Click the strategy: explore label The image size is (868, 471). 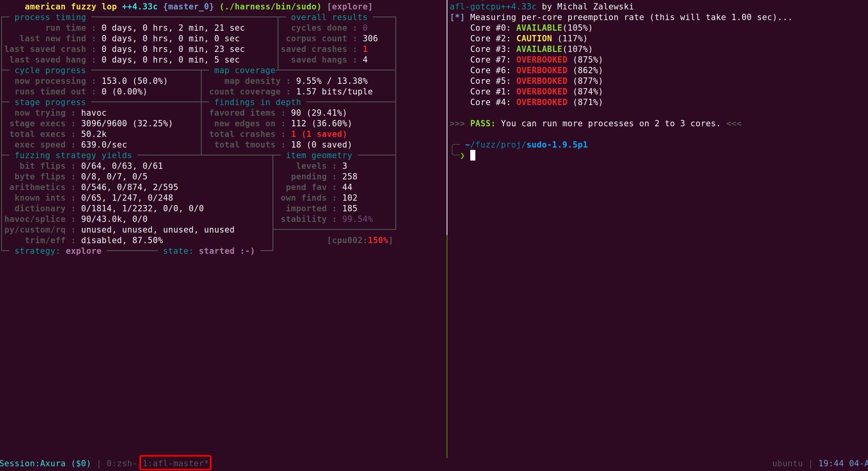(58, 251)
